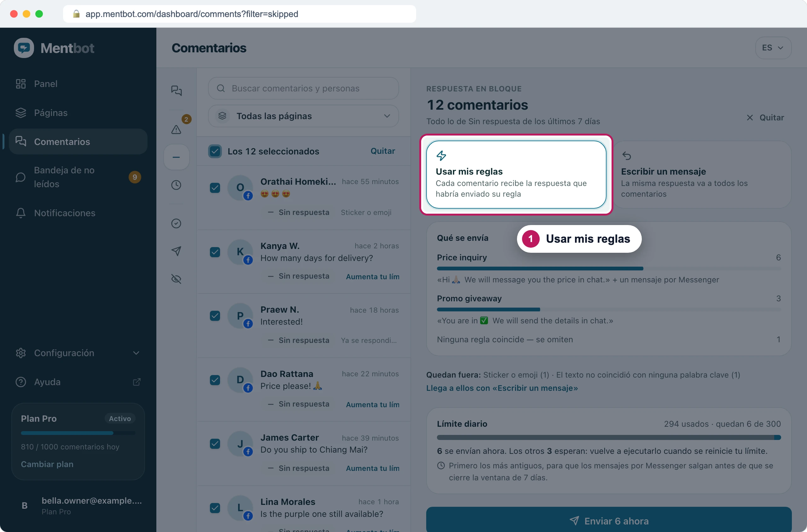Screen dimensions: 807x532
Task: Click the Buscar comentarios y personas search field
Action: [303, 88]
